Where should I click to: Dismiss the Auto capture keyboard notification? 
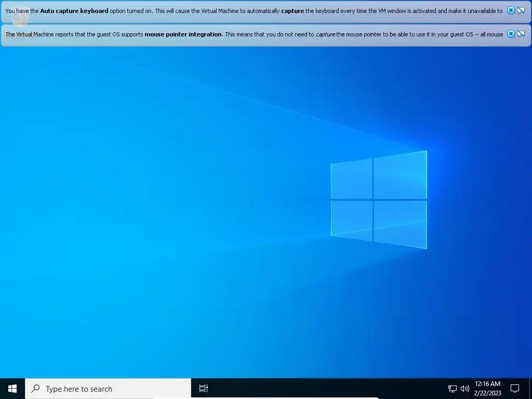[511, 10]
